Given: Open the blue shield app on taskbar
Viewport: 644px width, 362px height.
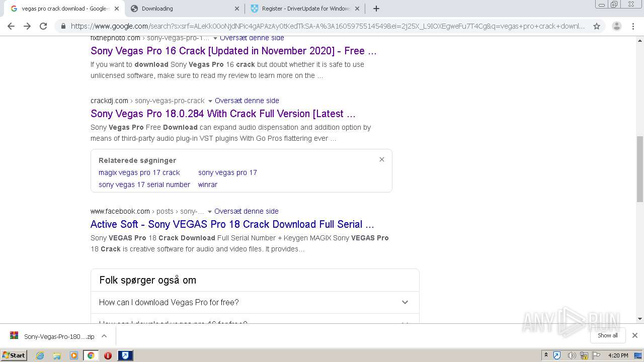Looking at the screenshot, I should [125, 355].
